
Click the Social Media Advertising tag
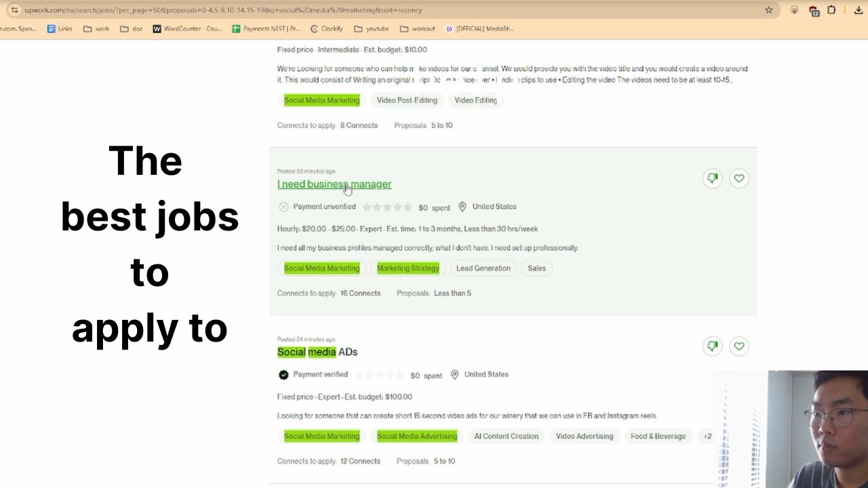coord(417,436)
